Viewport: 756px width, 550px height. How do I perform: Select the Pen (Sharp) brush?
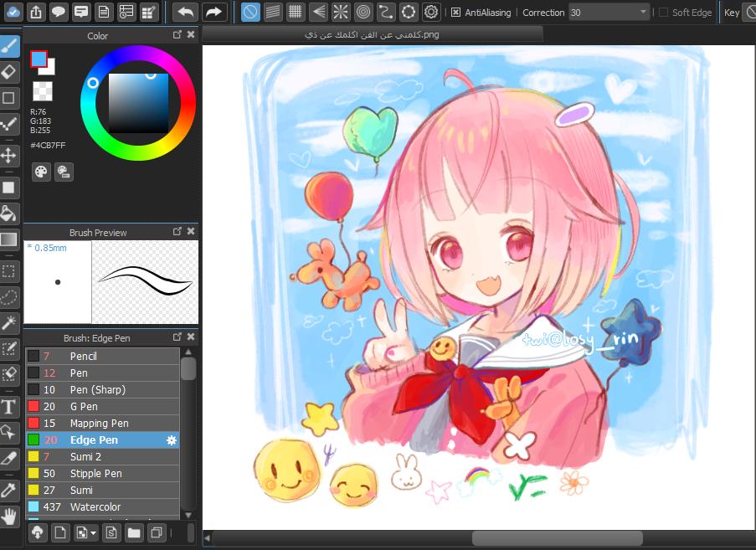102,389
